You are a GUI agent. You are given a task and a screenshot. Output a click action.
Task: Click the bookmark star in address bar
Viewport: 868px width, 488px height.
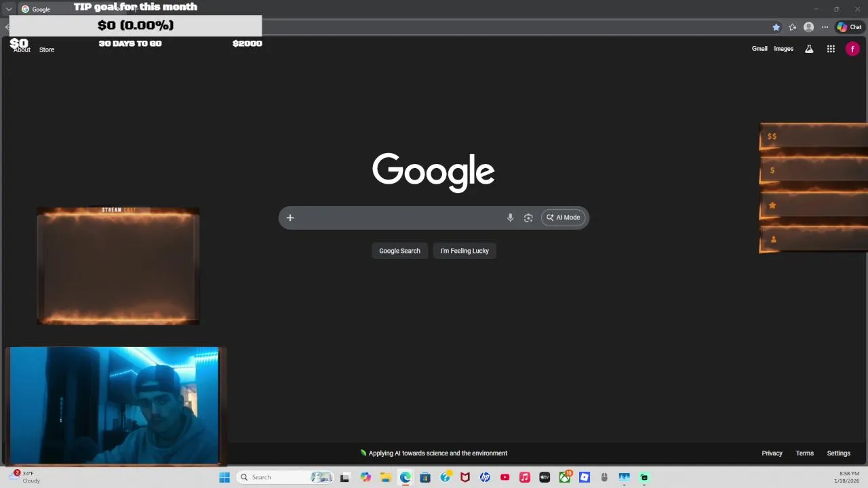[776, 27]
